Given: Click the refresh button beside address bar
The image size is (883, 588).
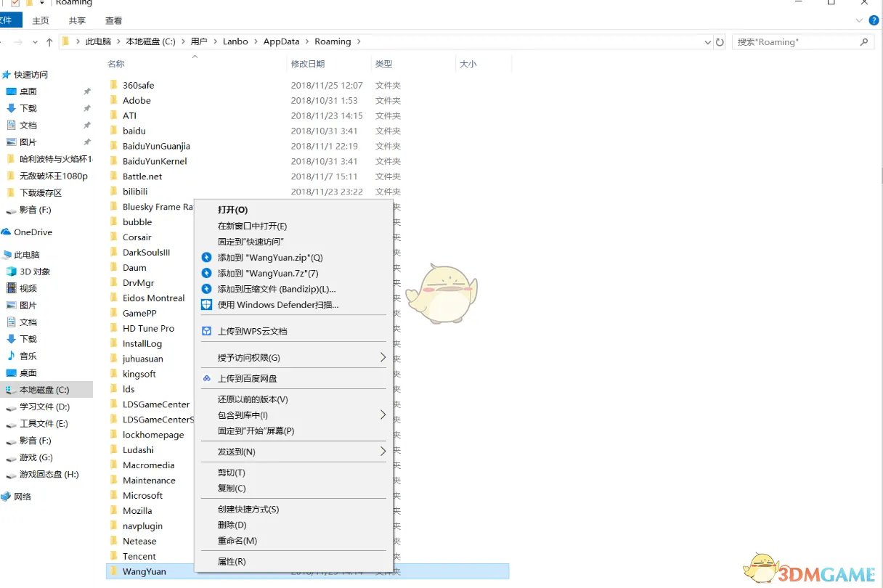Looking at the screenshot, I should point(720,42).
